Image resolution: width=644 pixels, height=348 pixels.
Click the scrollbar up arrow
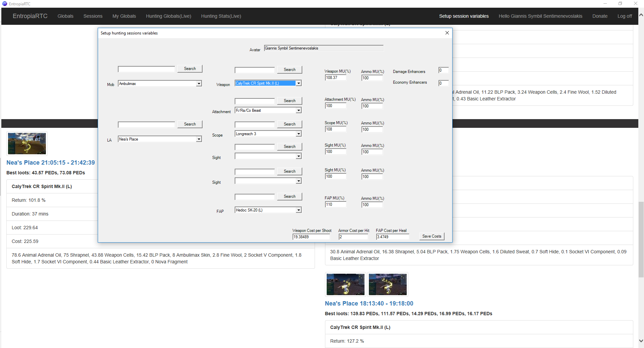[641, 15]
